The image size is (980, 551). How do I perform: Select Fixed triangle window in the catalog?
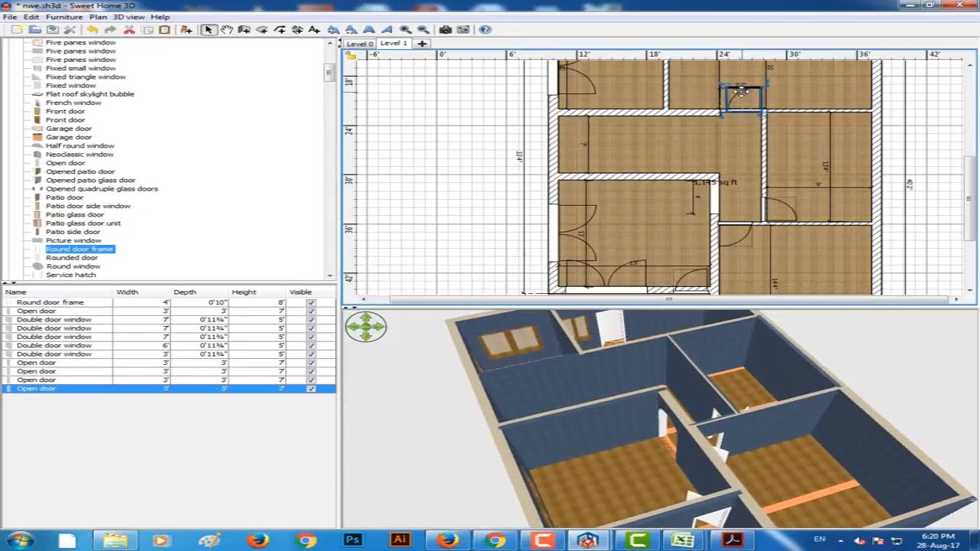click(86, 77)
